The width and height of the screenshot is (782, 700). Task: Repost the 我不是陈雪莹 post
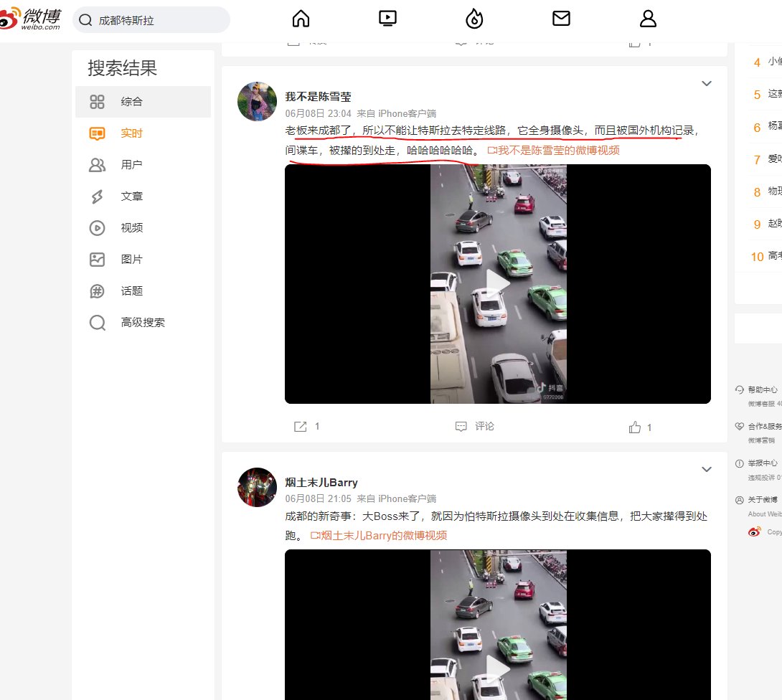point(306,426)
